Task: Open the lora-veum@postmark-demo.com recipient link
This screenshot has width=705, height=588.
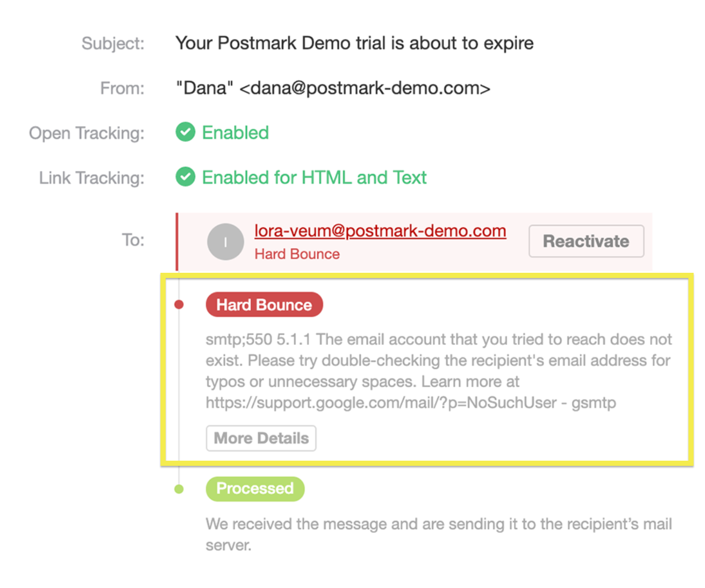Action: click(x=380, y=231)
